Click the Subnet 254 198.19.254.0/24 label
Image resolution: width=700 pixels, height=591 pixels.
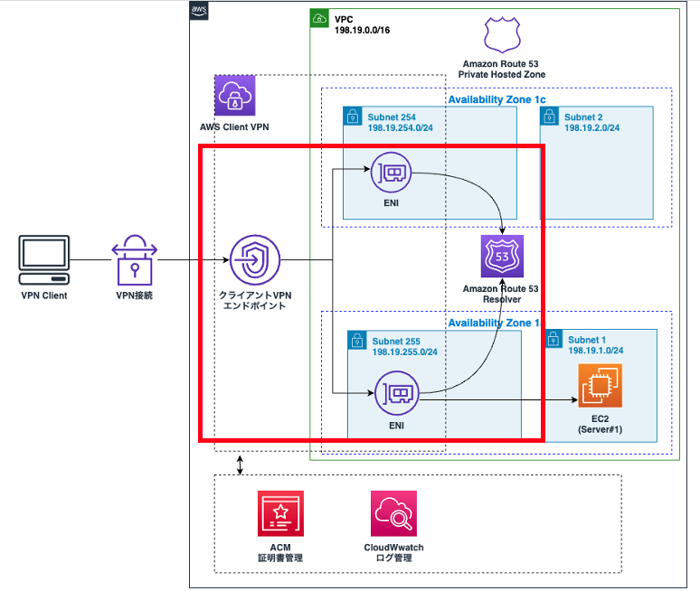(401, 122)
